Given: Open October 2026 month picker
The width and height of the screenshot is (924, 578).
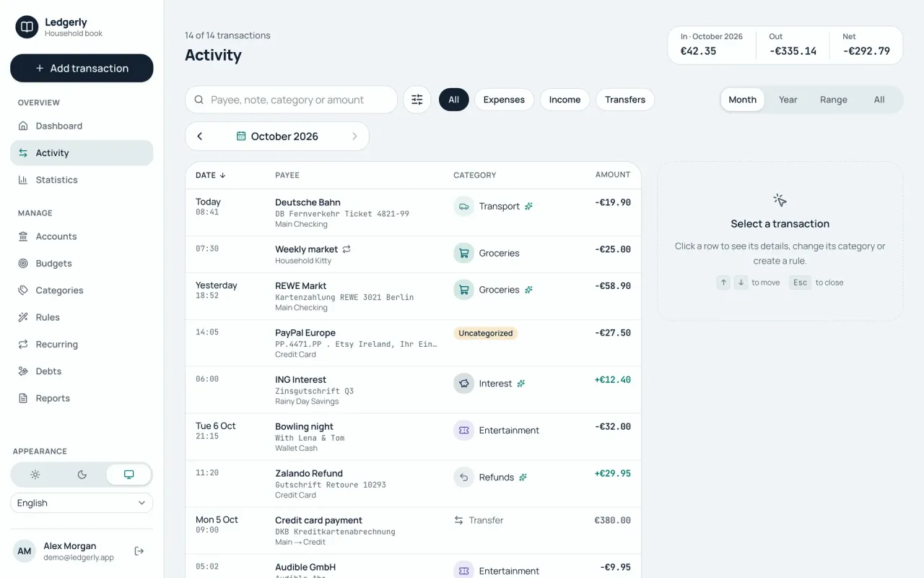Looking at the screenshot, I should tap(277, 136).
